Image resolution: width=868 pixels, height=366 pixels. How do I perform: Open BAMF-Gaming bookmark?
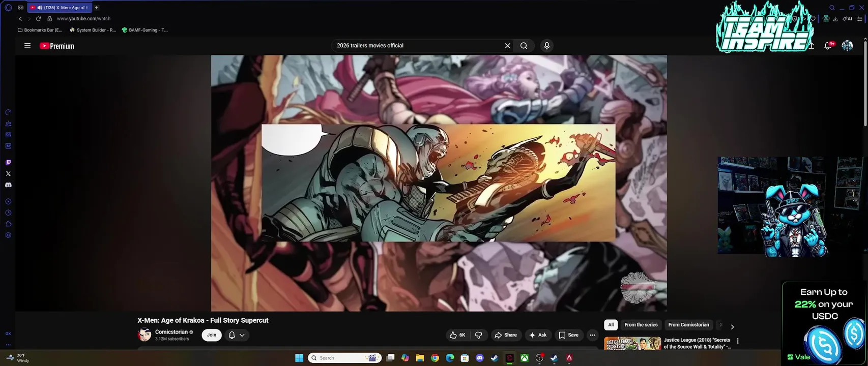[144, 30]
